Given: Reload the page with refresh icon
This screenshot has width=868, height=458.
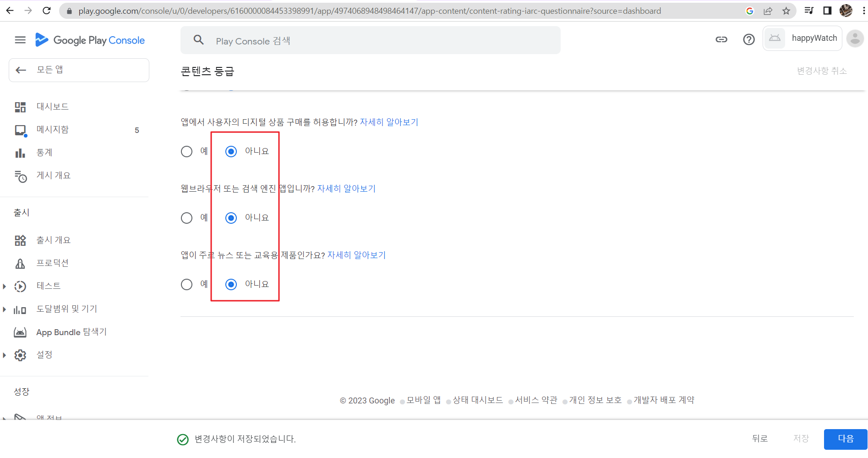Looking at the screenshot, I should pos(47,11).
